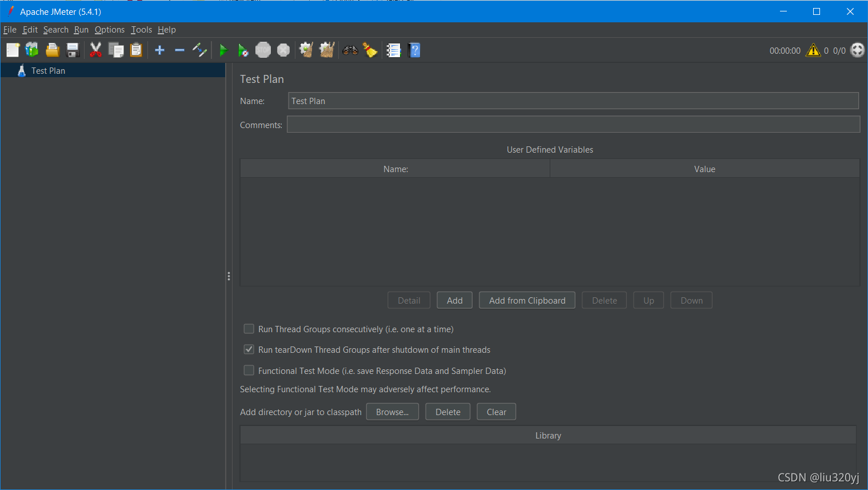Open the Run menu
The height and width of the screenshot is (490, 868).
81,30
